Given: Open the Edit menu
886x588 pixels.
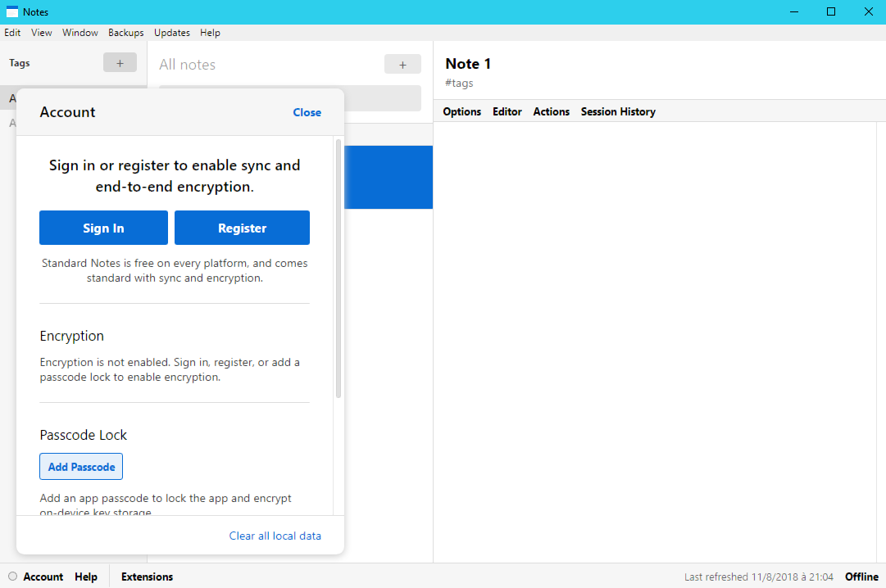Looking at the screenshot, I should pos(12,33).
